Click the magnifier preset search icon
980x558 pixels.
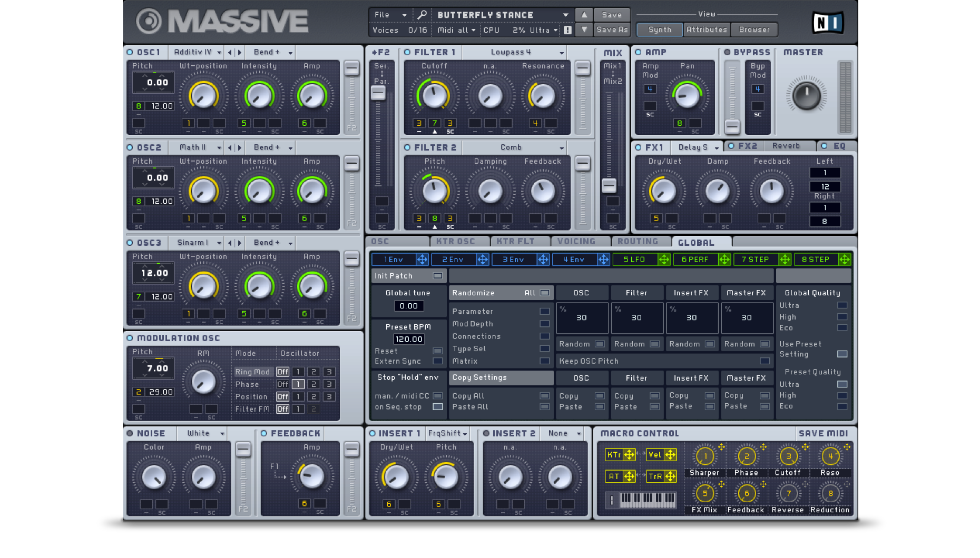[422, 15]
